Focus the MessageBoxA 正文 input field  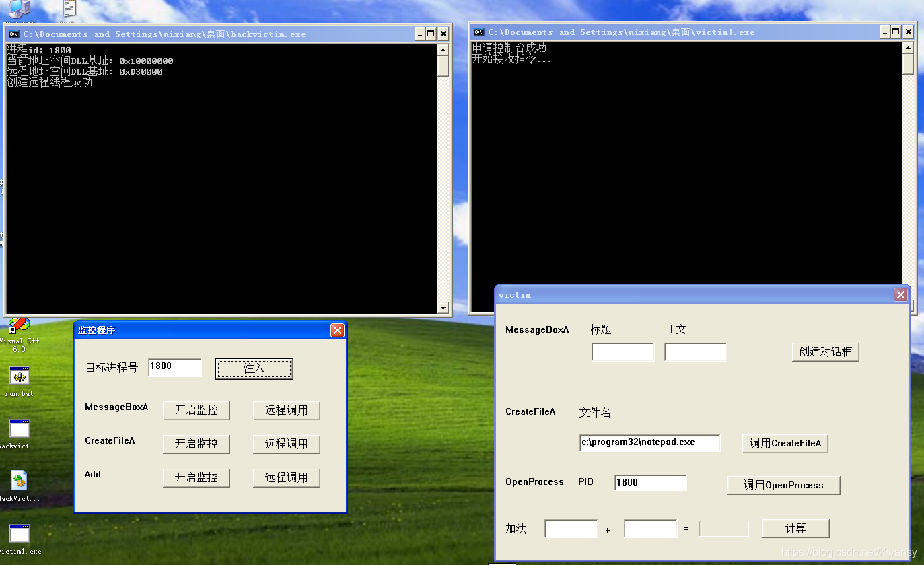696,352
